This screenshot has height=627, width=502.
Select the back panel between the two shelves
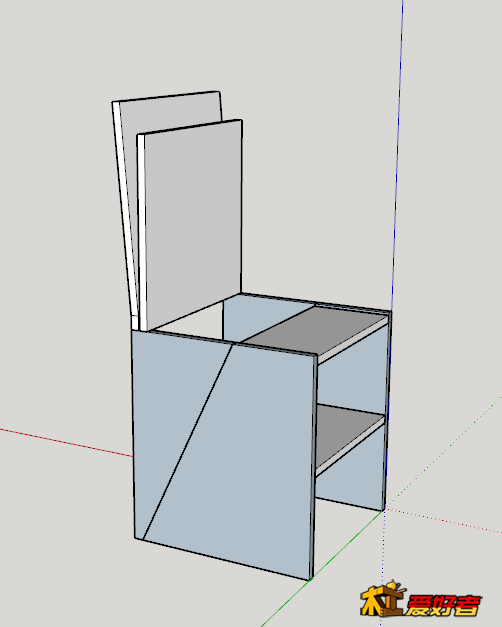351,378
